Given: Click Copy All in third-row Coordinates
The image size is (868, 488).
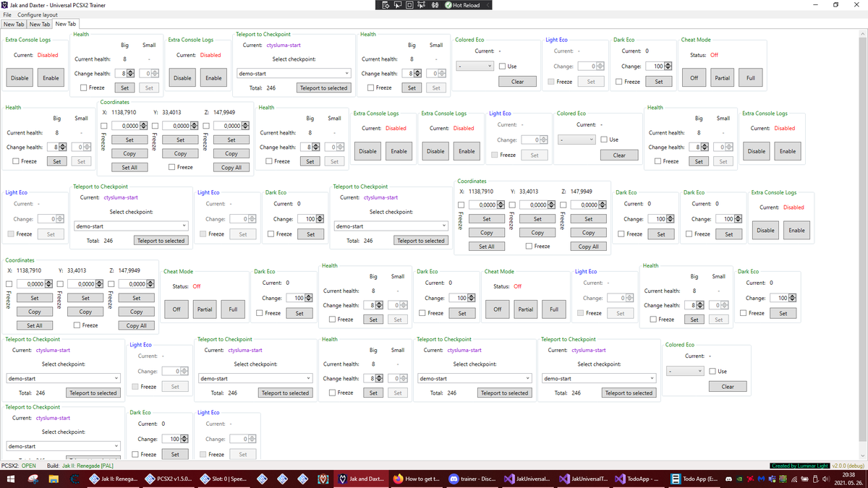Looking at the screenshot, I should (x=589, y=247).
